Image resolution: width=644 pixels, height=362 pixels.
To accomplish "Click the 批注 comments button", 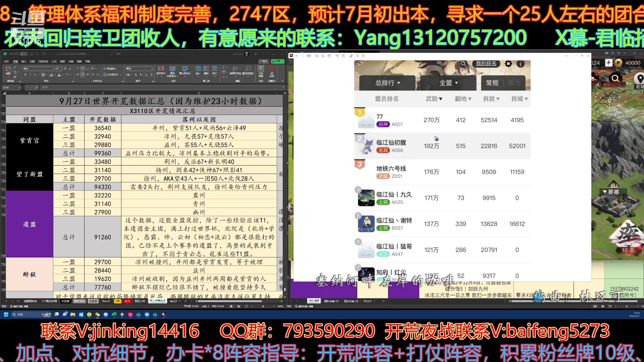I will (264, 61).
